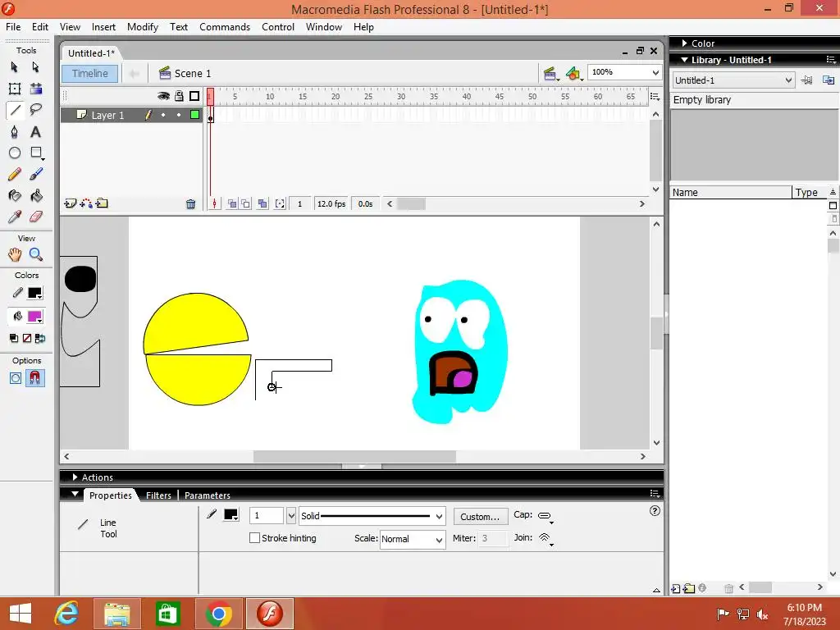Click the Black and White colors button
Image resolution: width=840 pixels, height=630 pixels.
pos(14,338)
